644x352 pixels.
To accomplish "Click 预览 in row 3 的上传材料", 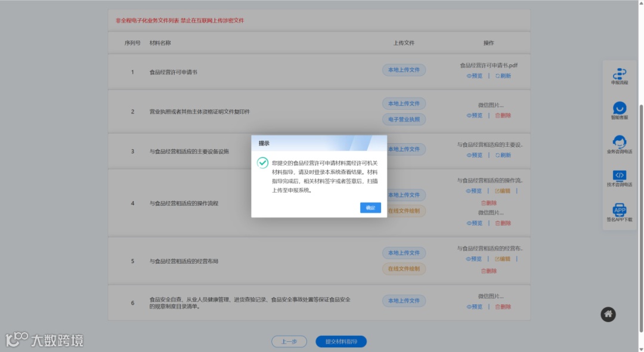I will point(475,155).
